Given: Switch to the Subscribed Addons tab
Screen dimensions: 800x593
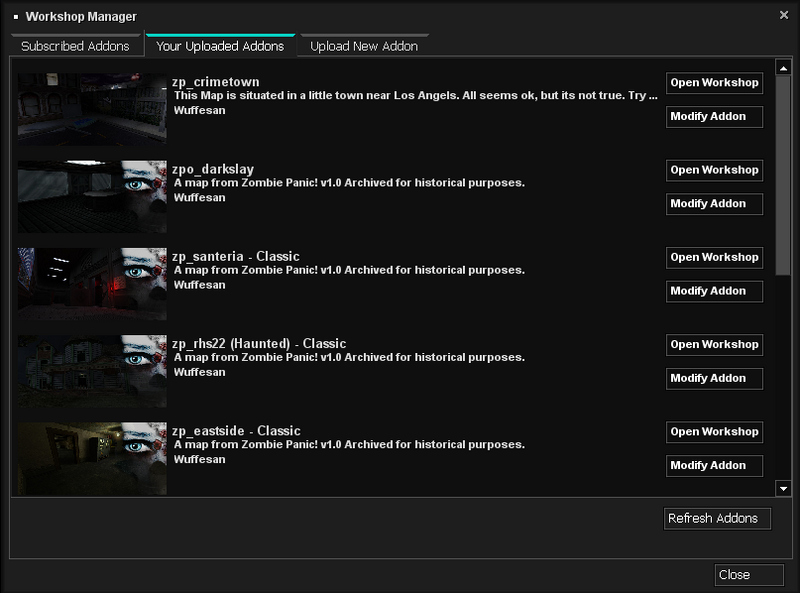Looking at the screenshot, I should [75, 45].
